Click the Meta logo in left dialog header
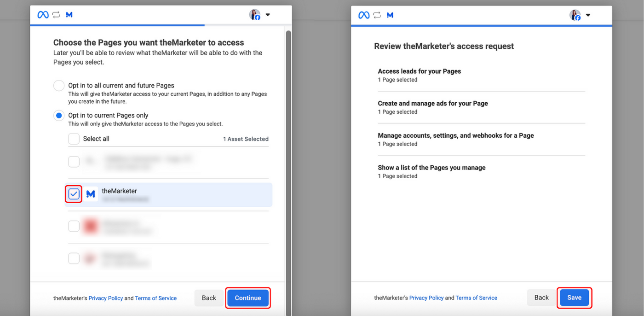This screenshot has width=644, height=316. click(x=43, y=15)
